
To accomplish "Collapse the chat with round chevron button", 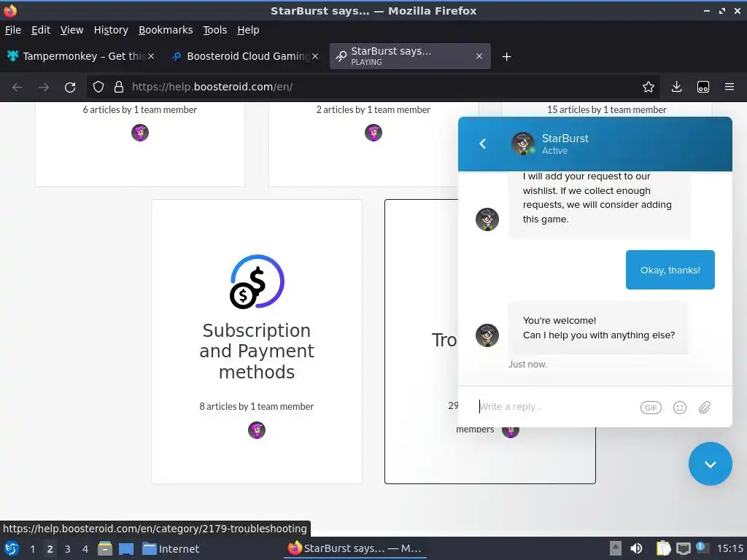I will [711, 464].
